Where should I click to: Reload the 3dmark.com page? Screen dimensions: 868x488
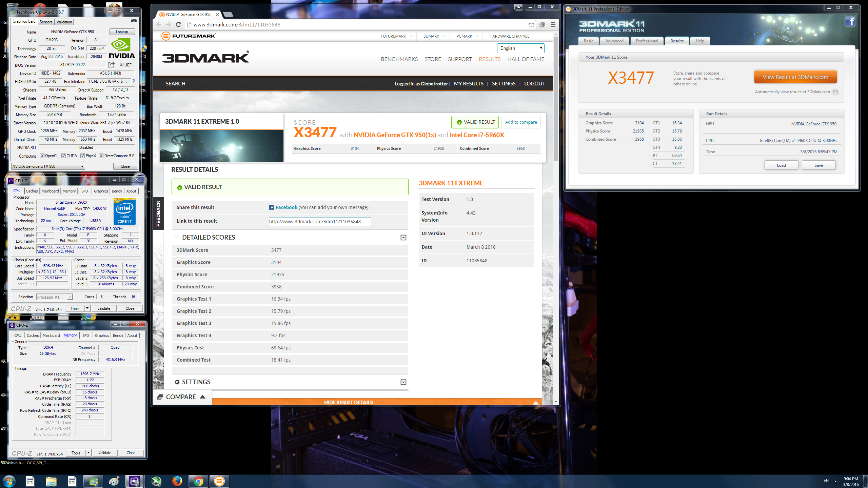[179, 24]
